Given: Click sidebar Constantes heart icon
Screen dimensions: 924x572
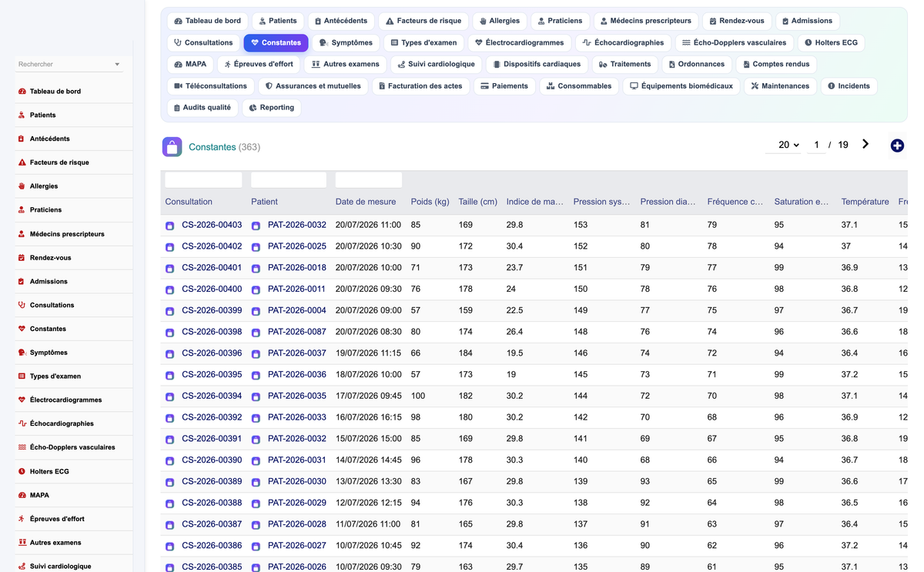Looking at the screenshot, I should coord(22,329).
